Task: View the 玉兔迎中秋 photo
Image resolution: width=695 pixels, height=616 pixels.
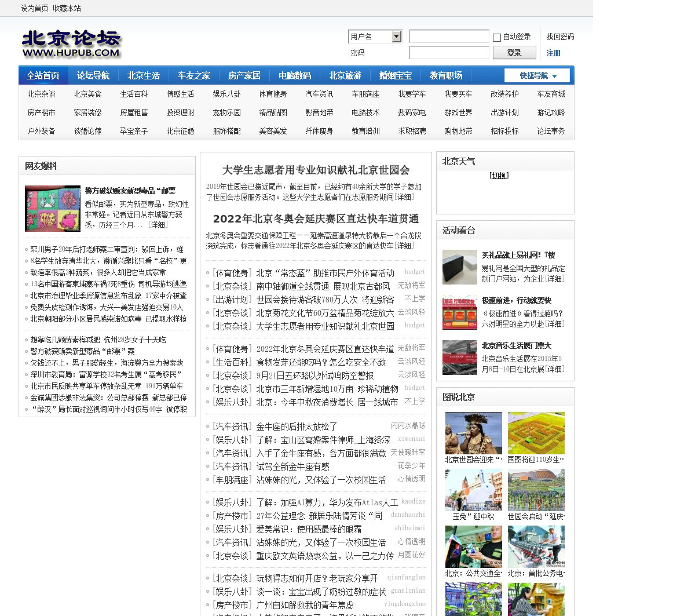Action: pyautogui.click(x=473, y=490)
